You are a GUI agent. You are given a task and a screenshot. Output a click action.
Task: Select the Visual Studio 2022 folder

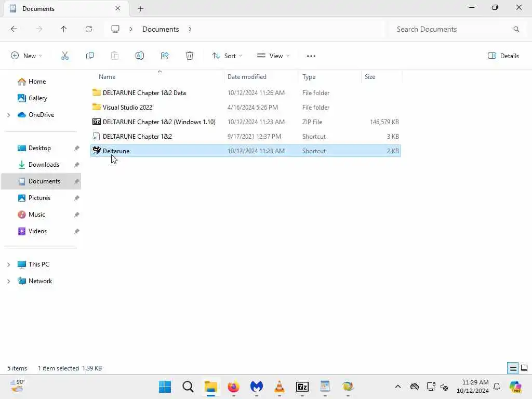coord(246,107)
